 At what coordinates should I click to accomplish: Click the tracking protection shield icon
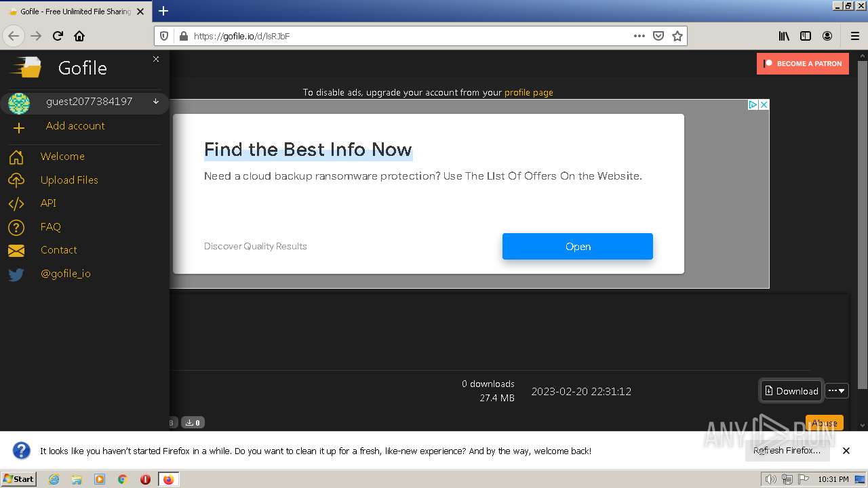point(165,36)
